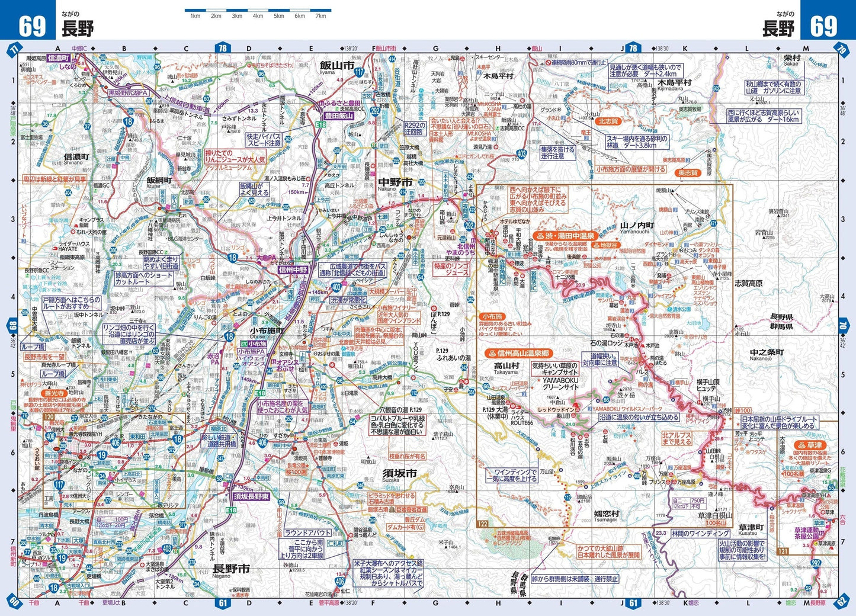Click the 草津 onsen badge

coord(810,445)
